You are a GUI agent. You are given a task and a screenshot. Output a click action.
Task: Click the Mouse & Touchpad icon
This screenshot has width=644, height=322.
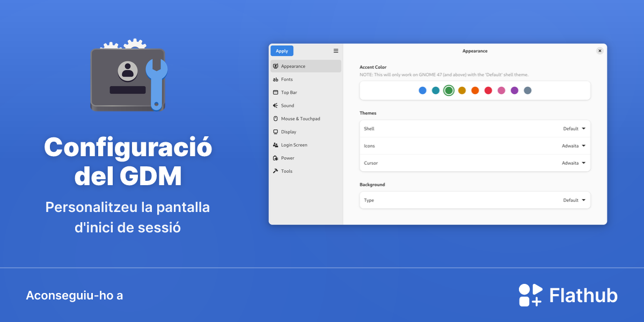pyautogui.click(x=275, y=119)
